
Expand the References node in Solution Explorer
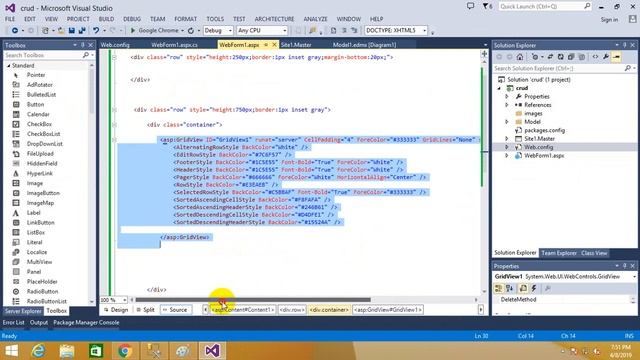pos(507,105)
